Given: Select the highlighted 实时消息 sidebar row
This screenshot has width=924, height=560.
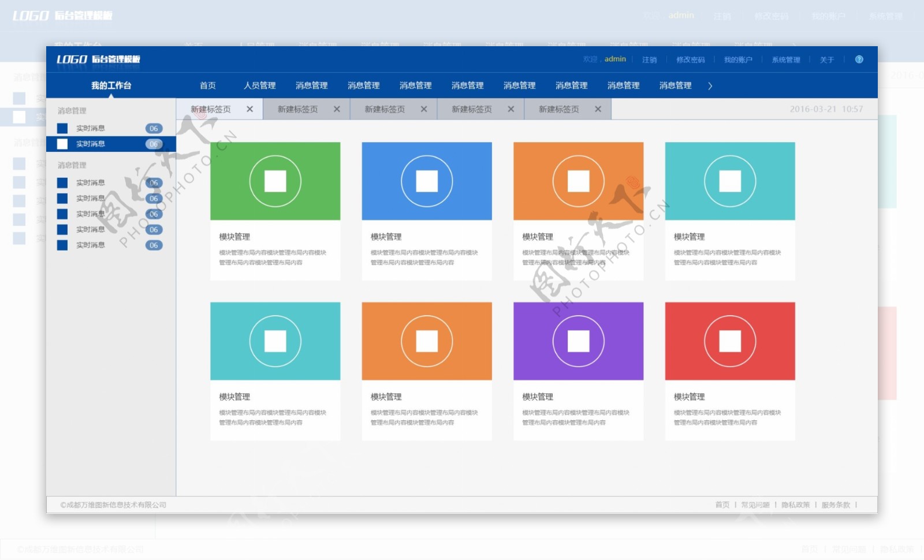Looking at the screenshot, I should [111, 144].
